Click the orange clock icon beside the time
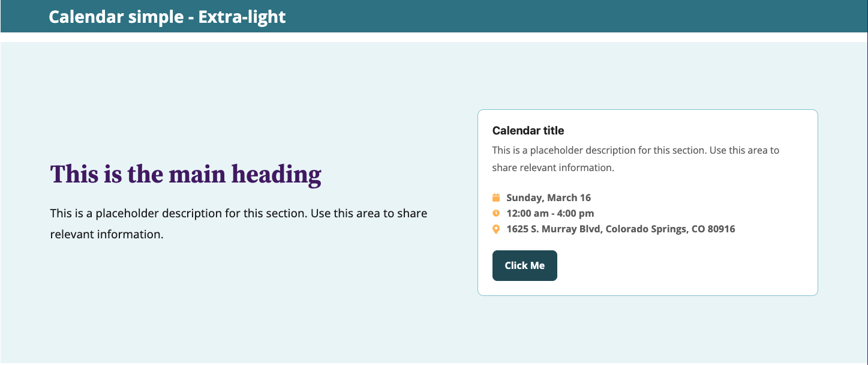The height and width of the screenshot is (365, 868). coord(496,213)
